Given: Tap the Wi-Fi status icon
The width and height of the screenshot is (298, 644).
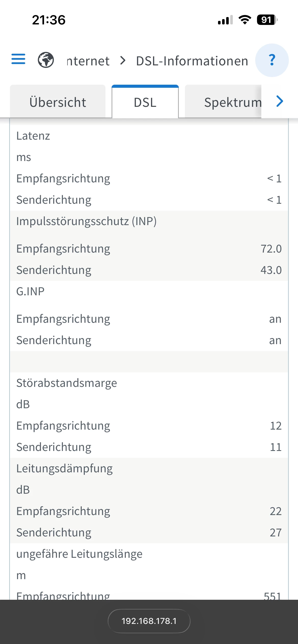Looking at the screenshot, I should point(245,20).
